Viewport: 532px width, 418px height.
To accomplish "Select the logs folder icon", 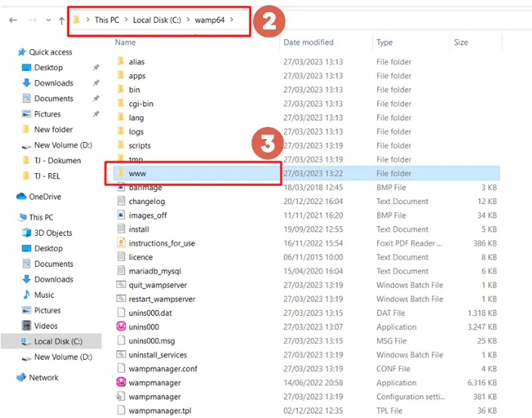I will (x=121, y=132).
